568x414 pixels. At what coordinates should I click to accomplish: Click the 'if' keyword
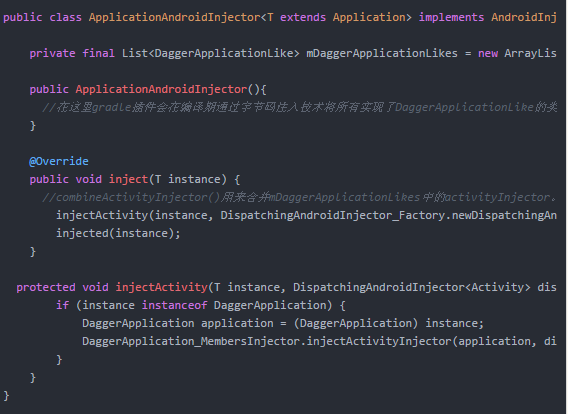coord(62,305)
